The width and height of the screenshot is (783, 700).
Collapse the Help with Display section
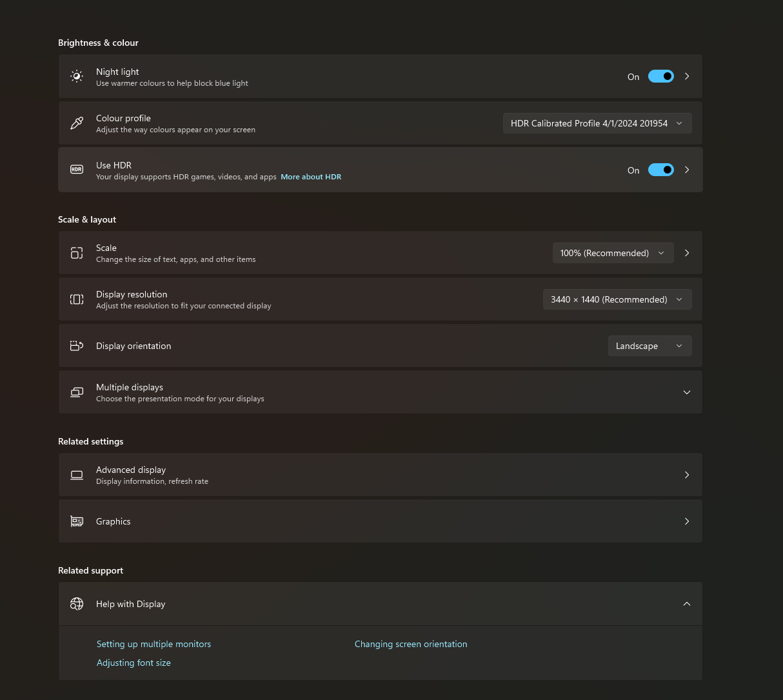pyautogui.click(x=686, y=604)
